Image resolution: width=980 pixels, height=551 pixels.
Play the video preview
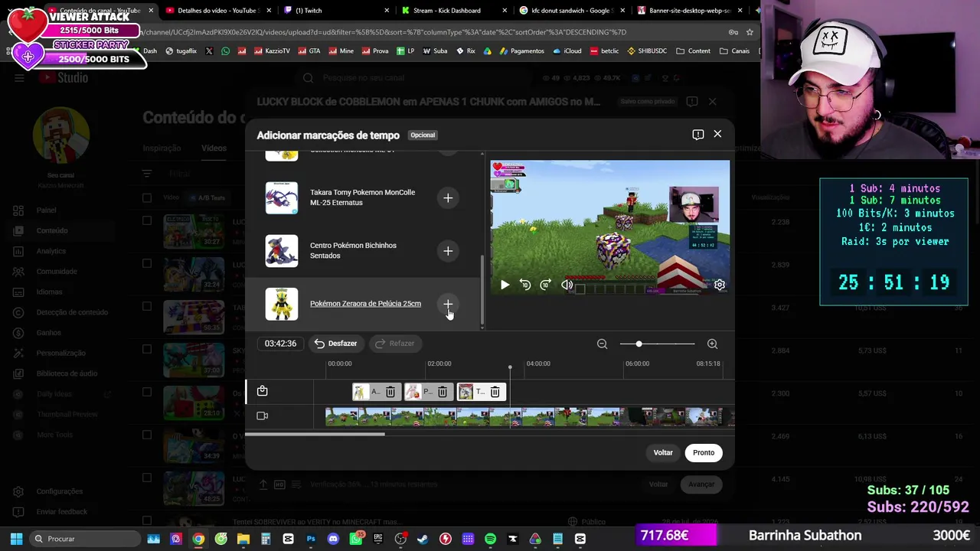pyautogui.click(x=505, y=285)
